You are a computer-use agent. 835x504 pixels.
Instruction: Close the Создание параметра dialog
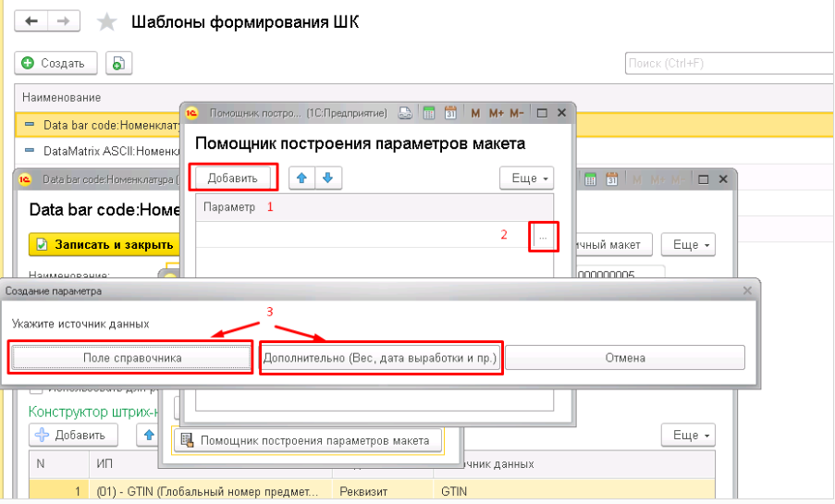coord(747,290)
